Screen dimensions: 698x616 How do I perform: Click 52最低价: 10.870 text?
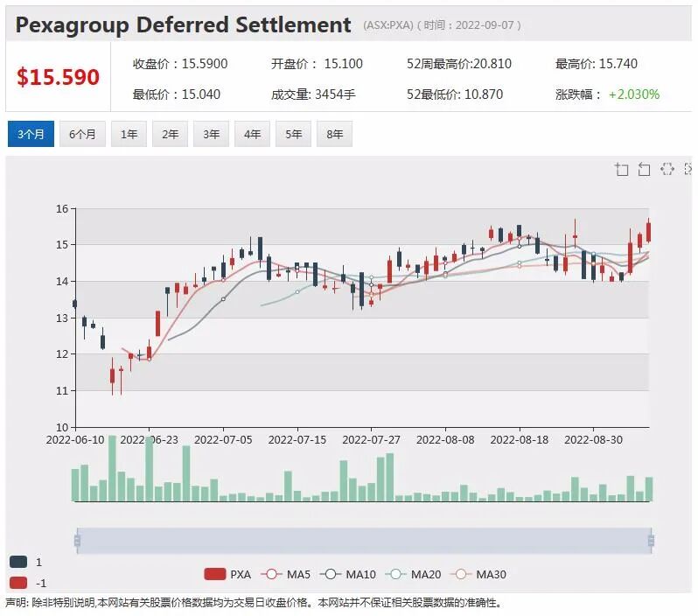click(x=455, y=94)
